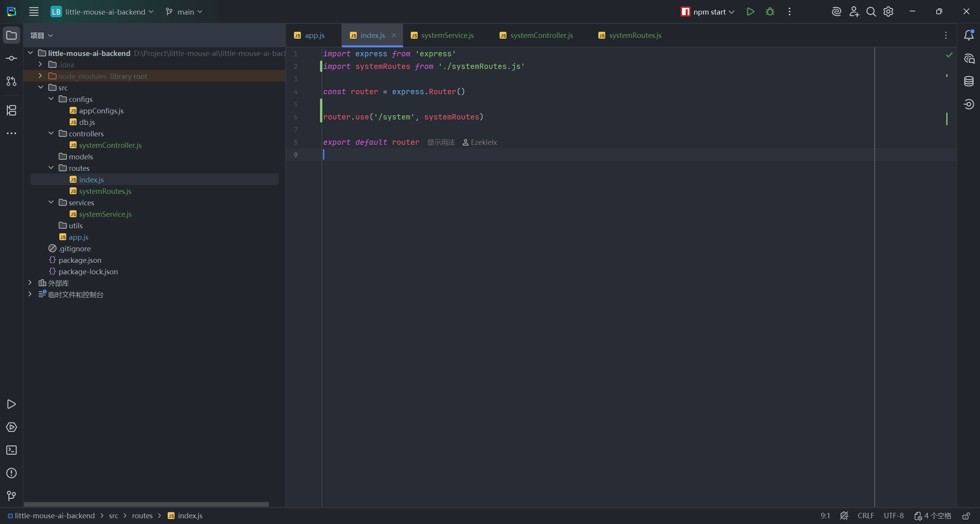
Task: Open the Problems tool window
Action: [11, 473]
